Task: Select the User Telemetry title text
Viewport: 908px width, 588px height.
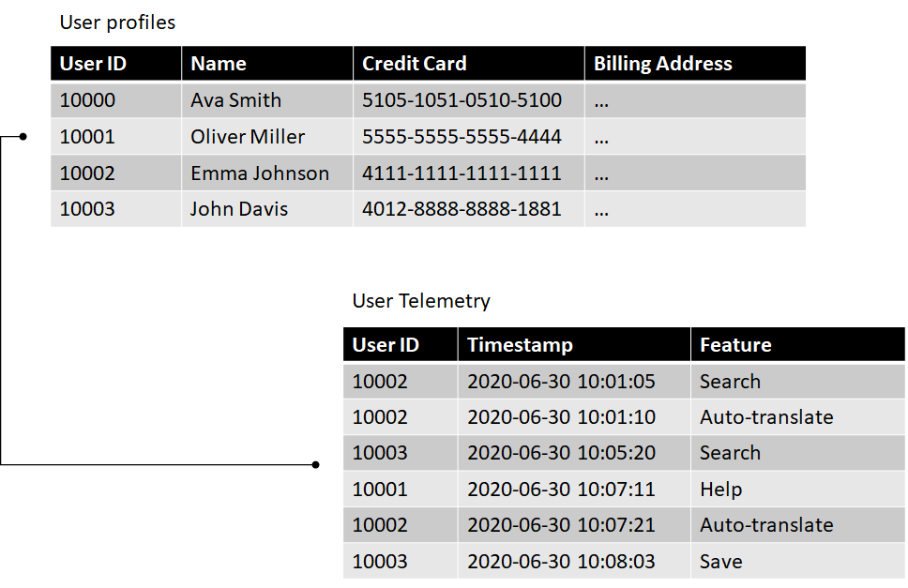Action: pos(421,301)
